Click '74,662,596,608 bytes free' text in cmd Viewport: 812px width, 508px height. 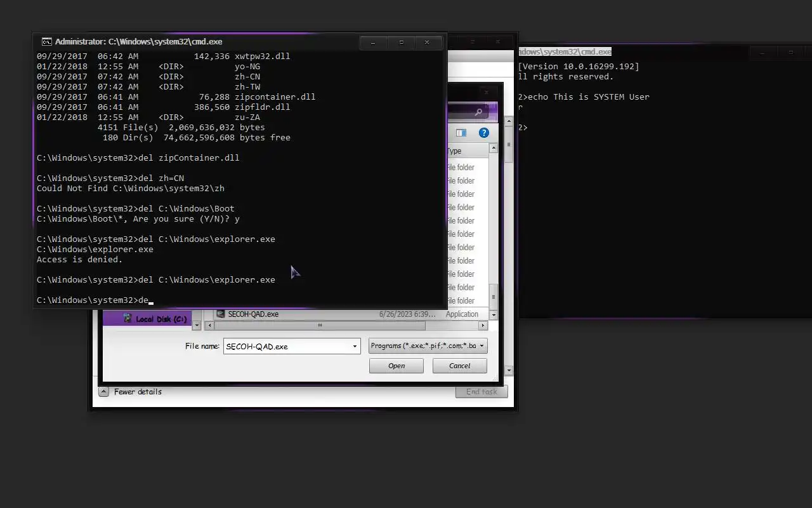point(226,137)
